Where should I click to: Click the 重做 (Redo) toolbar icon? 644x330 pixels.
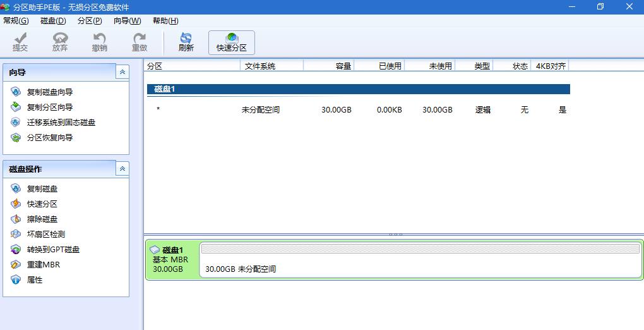tap(139, 42)
